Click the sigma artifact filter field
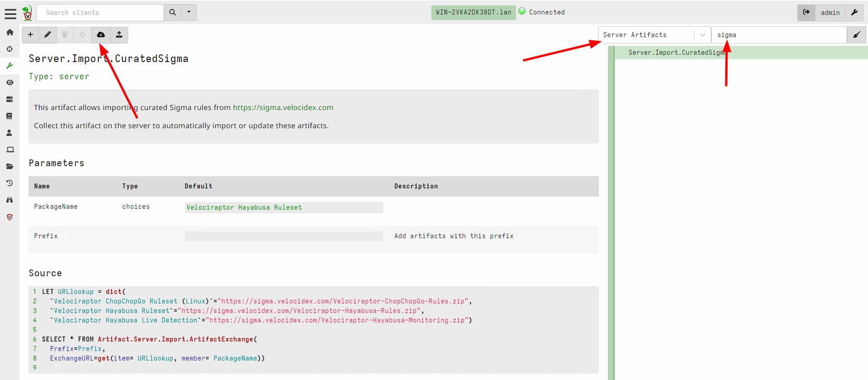Image resolution: width=868 pixels, height=380 pixels. coord(779,35)
